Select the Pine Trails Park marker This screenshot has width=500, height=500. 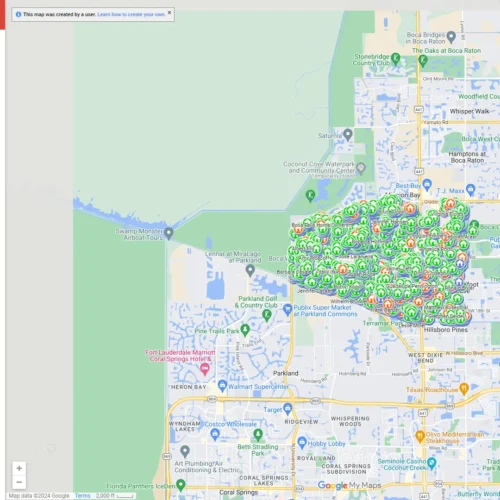(245, 330)
